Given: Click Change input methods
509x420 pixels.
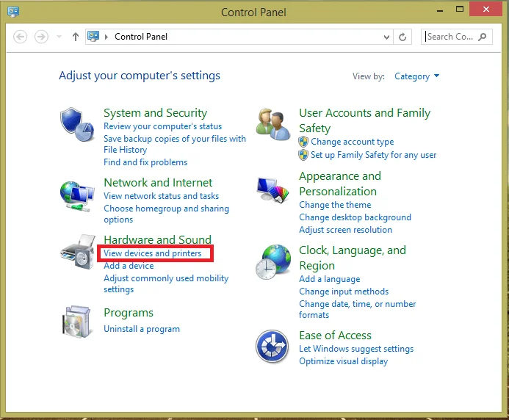Looking at the screenshot, I should 344,292.
